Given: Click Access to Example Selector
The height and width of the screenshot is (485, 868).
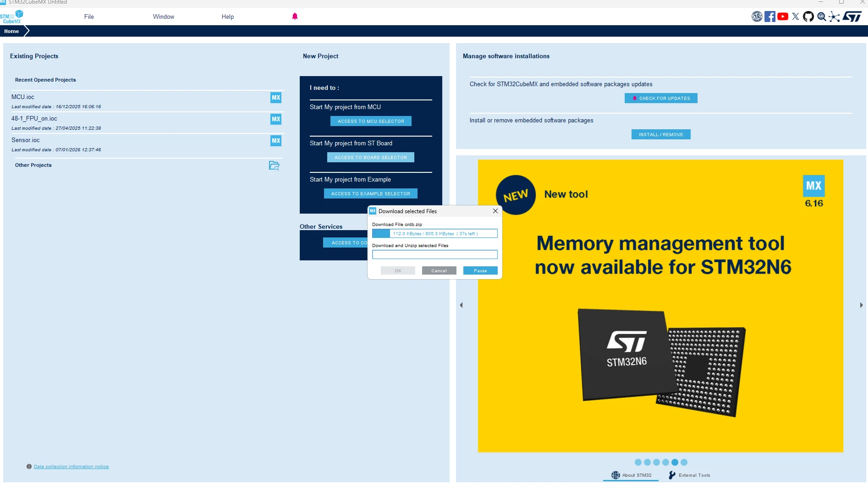Looking at the screenshot, I should (371, 193).
